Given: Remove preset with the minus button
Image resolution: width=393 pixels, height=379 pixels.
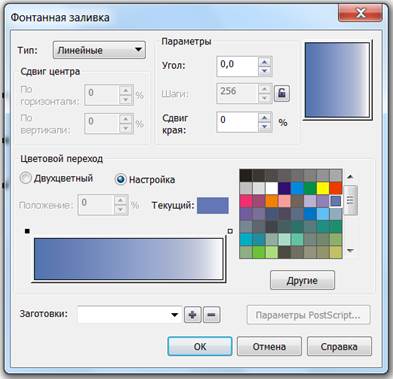Looking at the screenshot, I should [212, 315].
